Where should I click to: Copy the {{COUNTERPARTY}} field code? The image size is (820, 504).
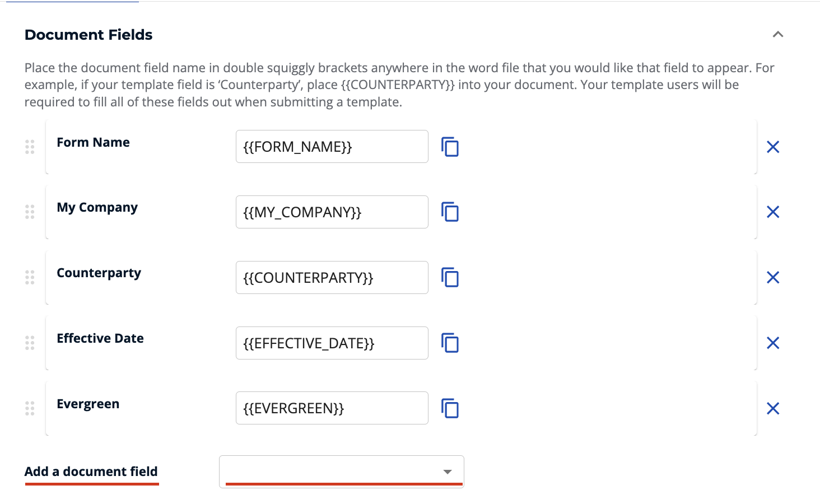click(x=449, y=277)
